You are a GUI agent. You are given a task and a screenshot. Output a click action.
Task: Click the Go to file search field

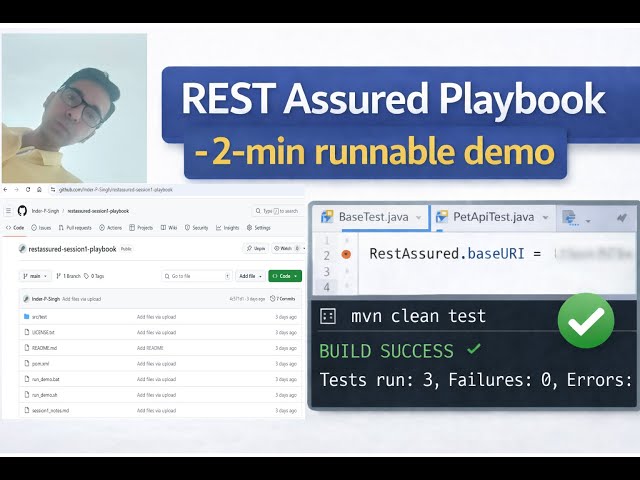coord(197,276)
